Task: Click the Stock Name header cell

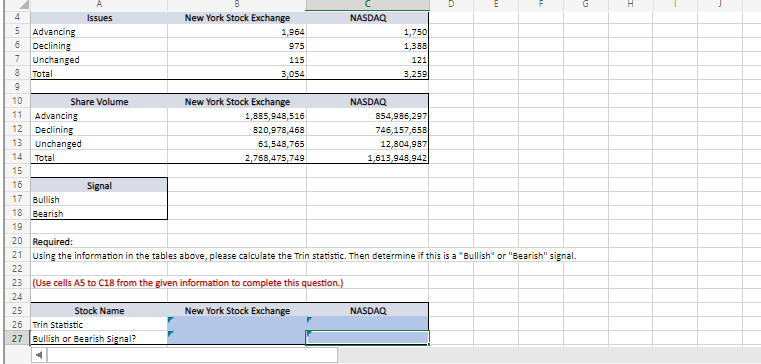Action: point(99,311)
